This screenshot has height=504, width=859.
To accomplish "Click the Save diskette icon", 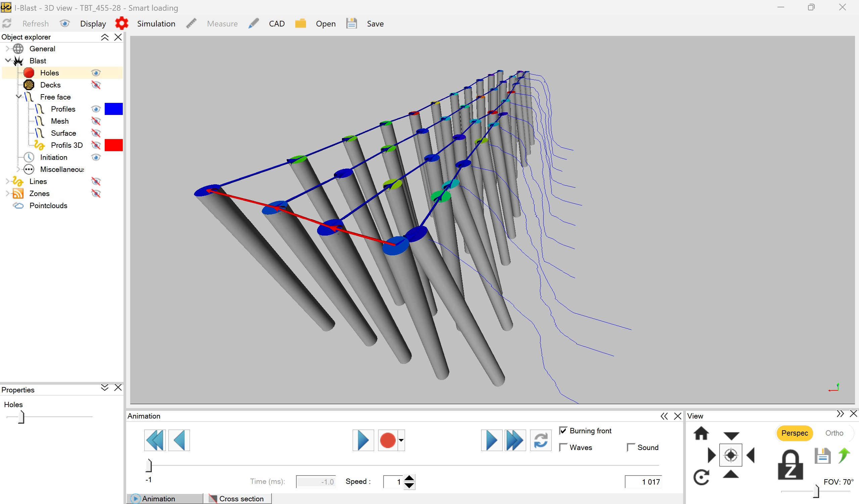I will pyautogui.click(x=351, y=23).
